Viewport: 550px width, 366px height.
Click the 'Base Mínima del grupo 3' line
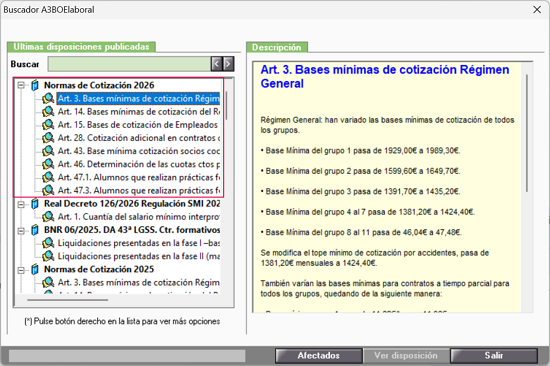coord(360,191)
